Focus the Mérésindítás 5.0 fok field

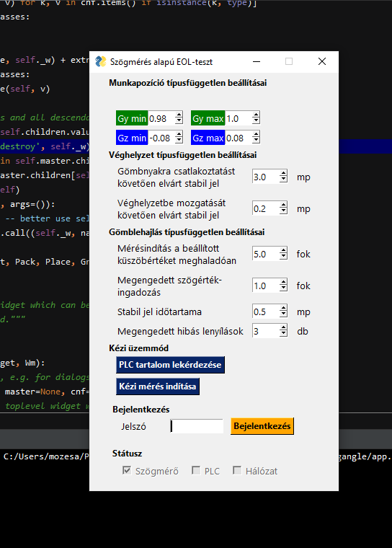[x=266, y=254]
